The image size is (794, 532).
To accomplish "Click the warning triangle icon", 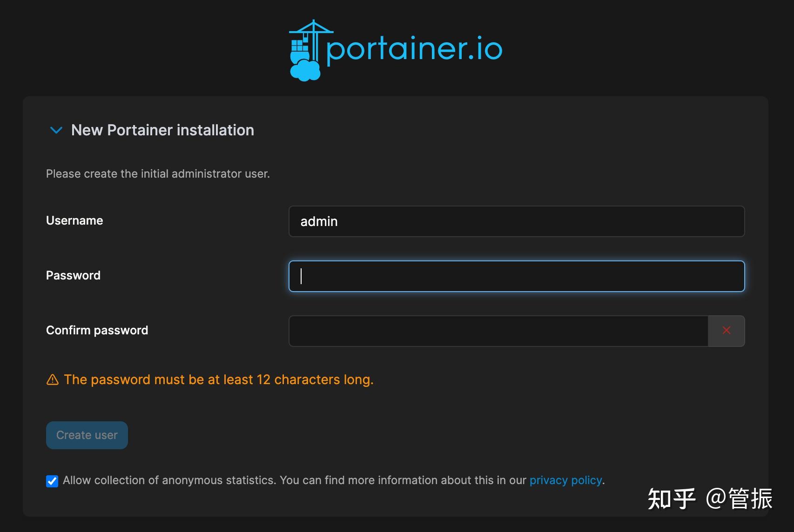I will [x=53, y=380].
